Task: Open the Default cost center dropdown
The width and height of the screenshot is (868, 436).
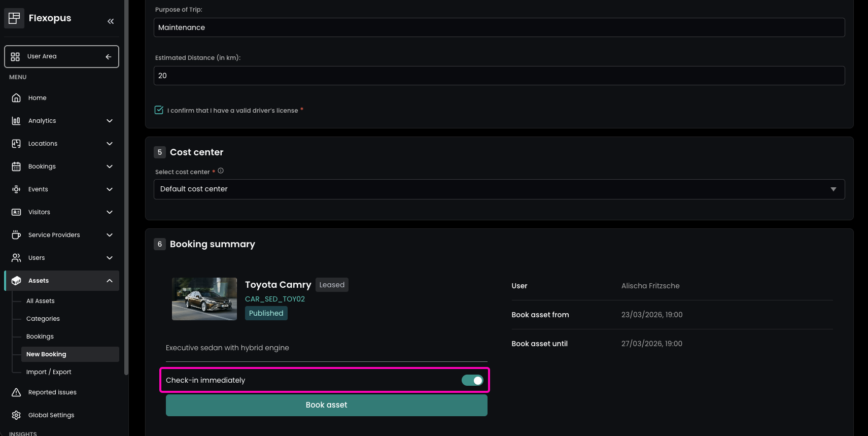Action: click(499, 189)
